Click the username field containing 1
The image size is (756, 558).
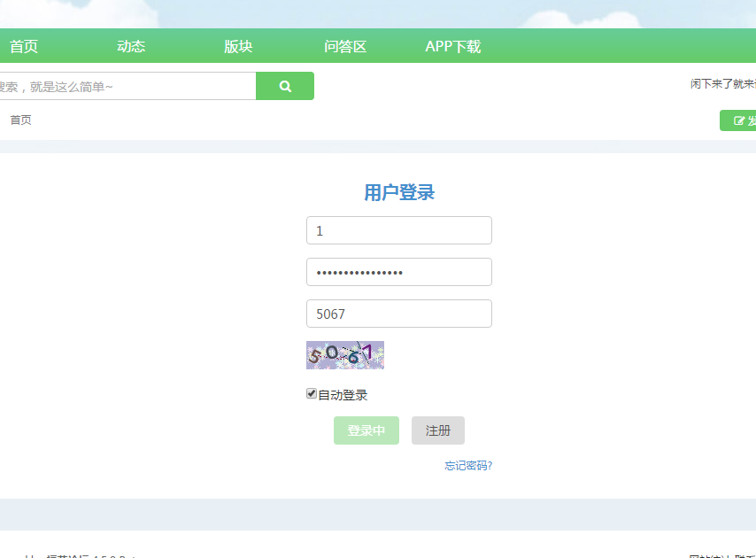tap(398, 230)
